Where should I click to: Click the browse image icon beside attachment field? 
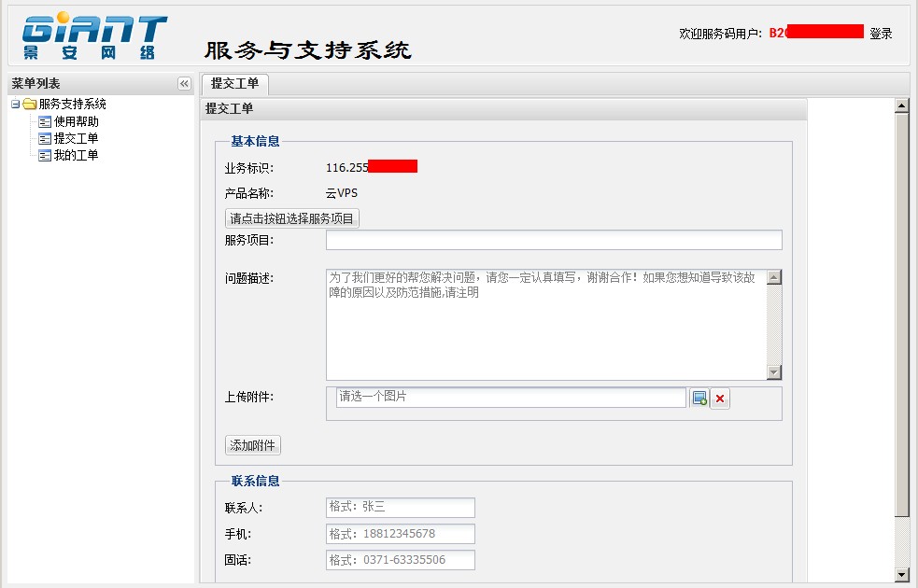[x=699, y=399]
